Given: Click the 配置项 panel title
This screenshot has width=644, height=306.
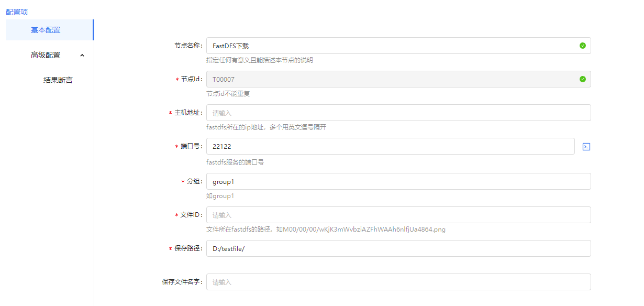Looking at the screenshot, I should click(x=16, y=12).
